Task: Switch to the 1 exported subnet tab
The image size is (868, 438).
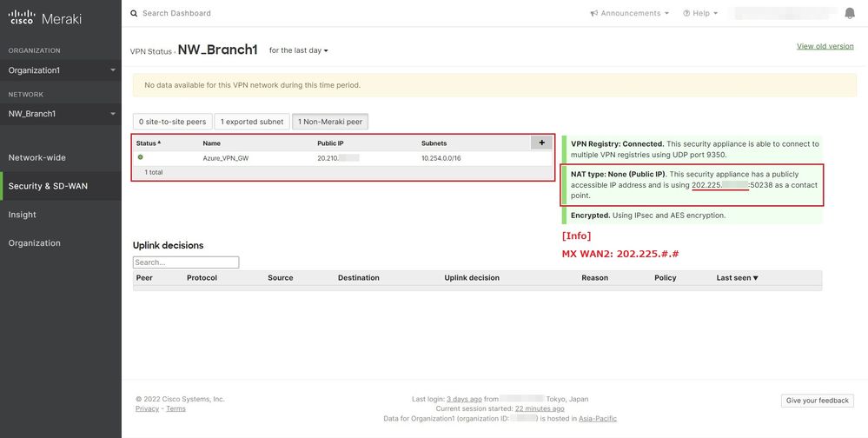Action: [252, 122]
